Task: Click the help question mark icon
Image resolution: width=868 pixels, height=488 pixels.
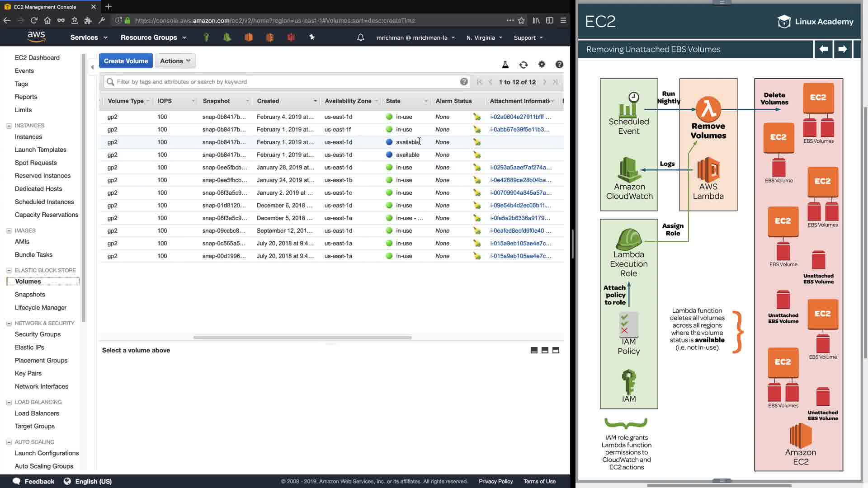Action: click(x=559, y=65)
